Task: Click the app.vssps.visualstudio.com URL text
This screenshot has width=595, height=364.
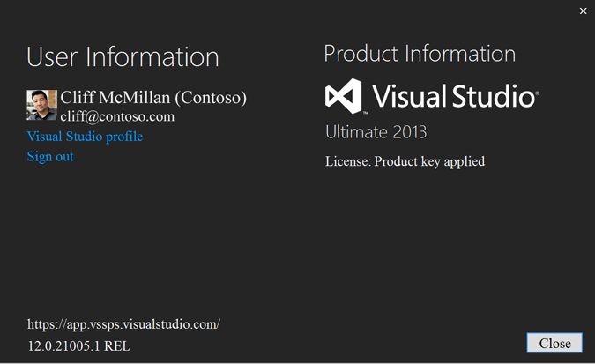Action: 123,324
